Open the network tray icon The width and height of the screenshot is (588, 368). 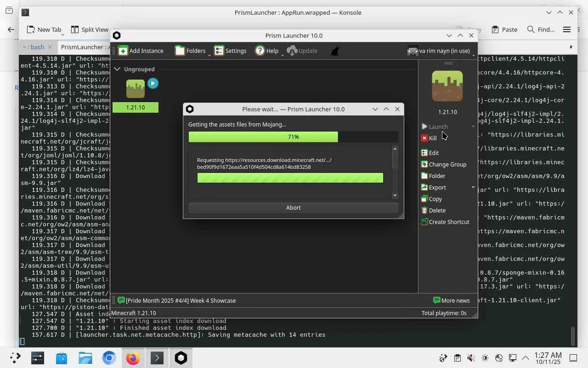pos(499,358)
